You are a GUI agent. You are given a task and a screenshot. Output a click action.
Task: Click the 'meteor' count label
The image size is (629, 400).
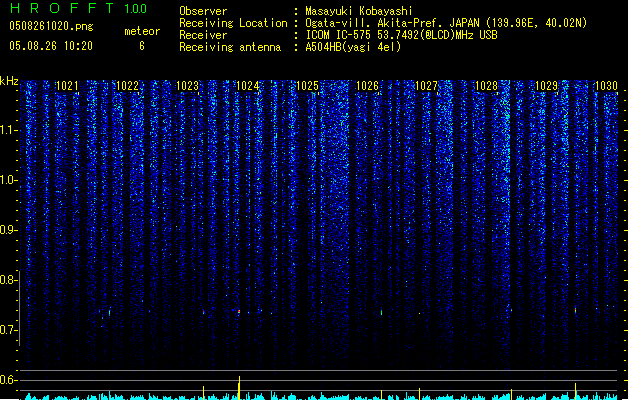(142, 31)
